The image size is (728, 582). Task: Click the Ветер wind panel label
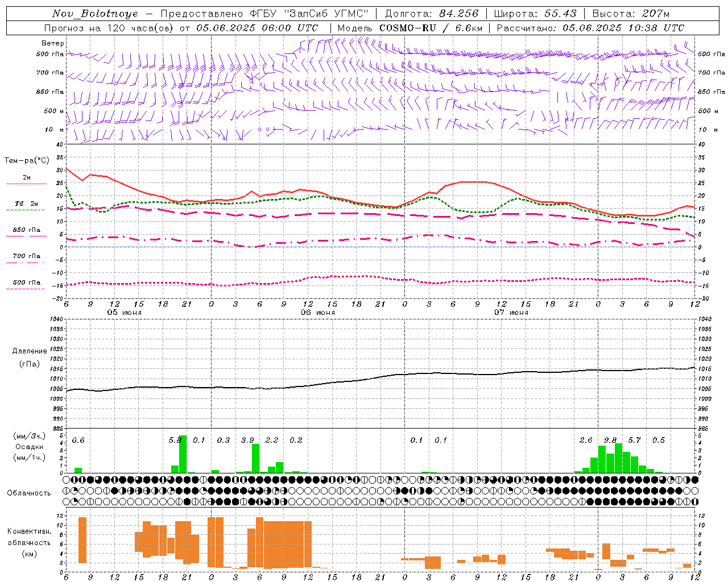click(x=53, y=43)
